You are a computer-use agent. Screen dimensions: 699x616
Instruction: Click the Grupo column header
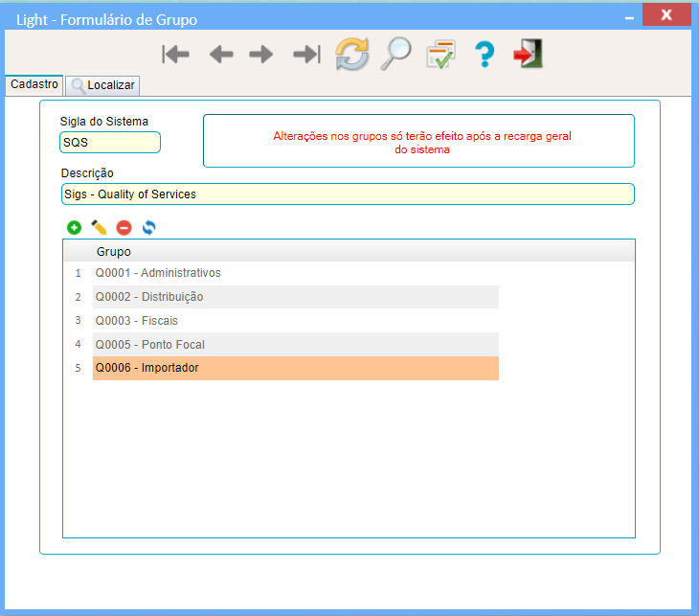pos(114,252)
